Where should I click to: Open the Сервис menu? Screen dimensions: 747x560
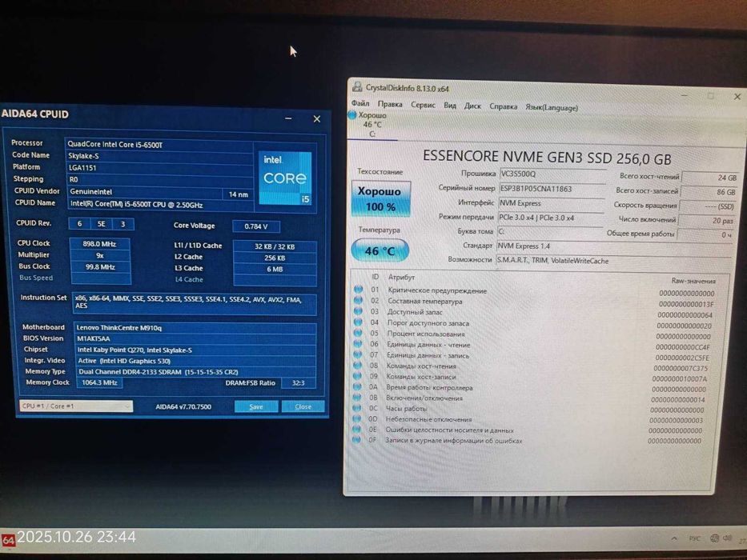[x=423, y=105]
